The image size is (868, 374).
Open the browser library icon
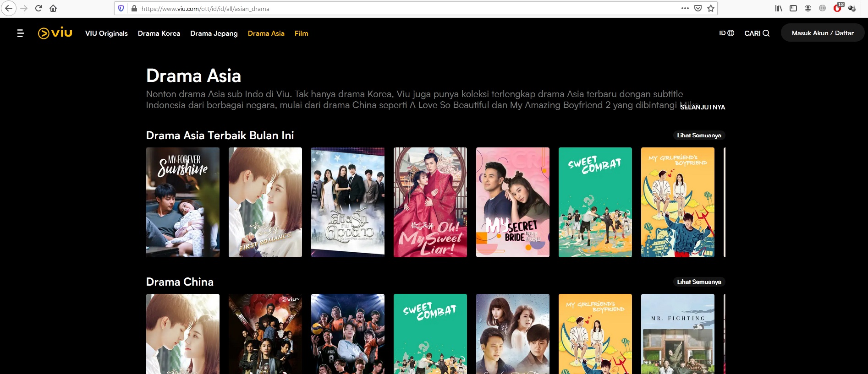click(779, 8)
